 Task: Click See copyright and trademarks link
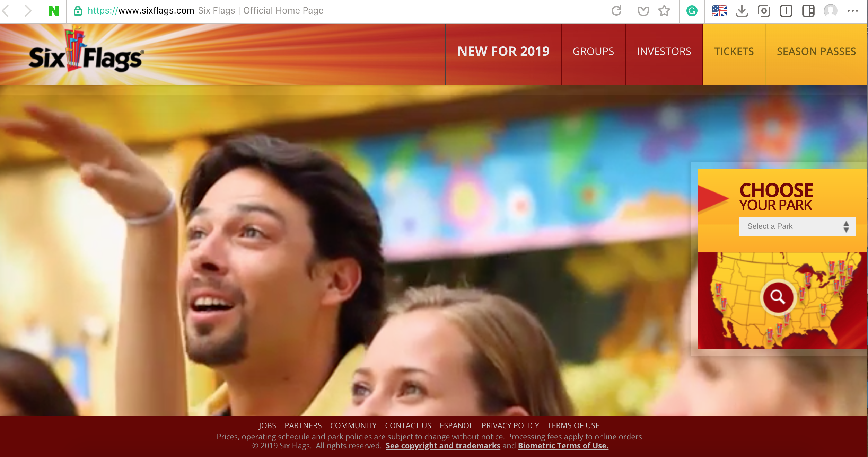[x=443, y=446]
